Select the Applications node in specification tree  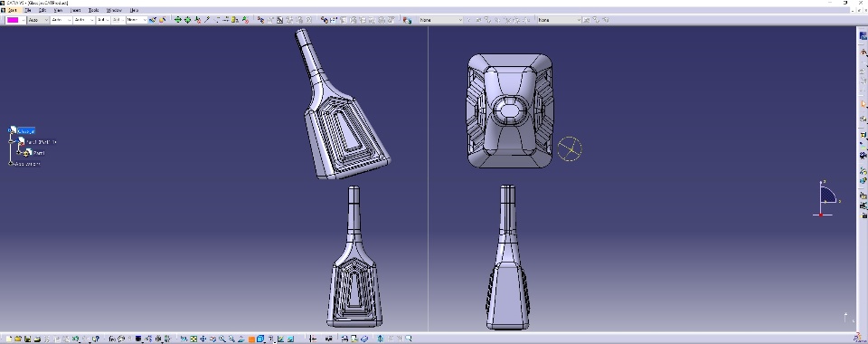(27, 164)
